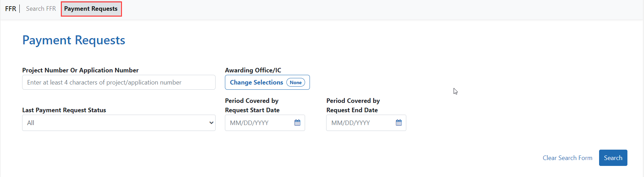Viewport: 644px width, 177px height.
Task: Click the None badge beside Change Selections
Action: (296, 82)
